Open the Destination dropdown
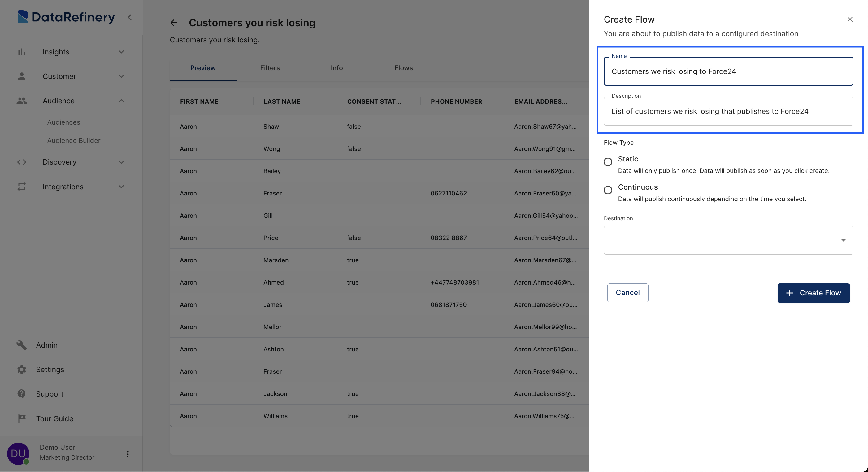This screenshot has height=472, width=868. (728, 240)
